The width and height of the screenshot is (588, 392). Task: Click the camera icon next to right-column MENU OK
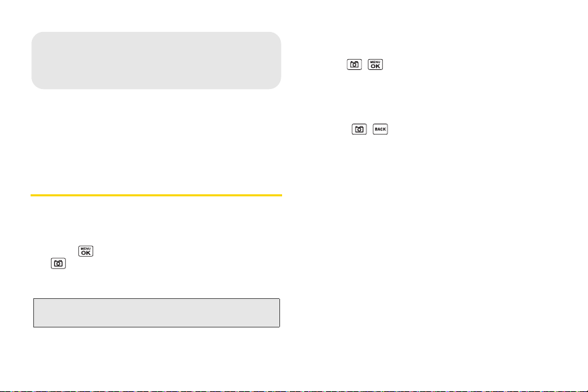pyautogui.click(x=354, y=65)
